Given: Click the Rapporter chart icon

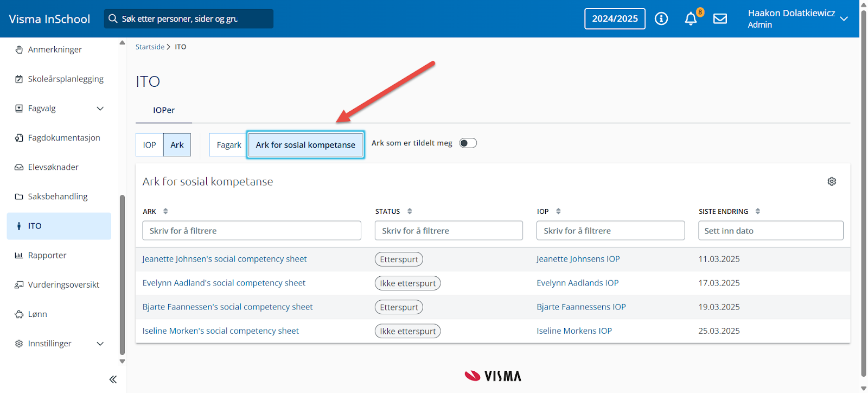Looking at the screenshot, I should [19, 255].
